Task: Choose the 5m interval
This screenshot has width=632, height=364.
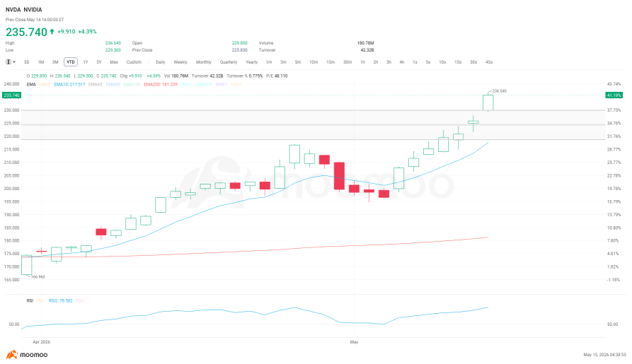Action: pyautogui.click(x=298, y=62)
